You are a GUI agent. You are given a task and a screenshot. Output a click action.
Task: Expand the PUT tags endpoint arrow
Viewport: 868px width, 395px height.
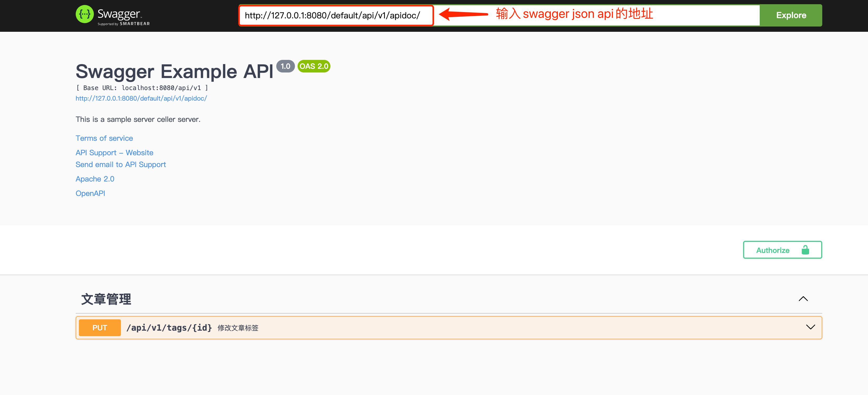coord(810,327)
